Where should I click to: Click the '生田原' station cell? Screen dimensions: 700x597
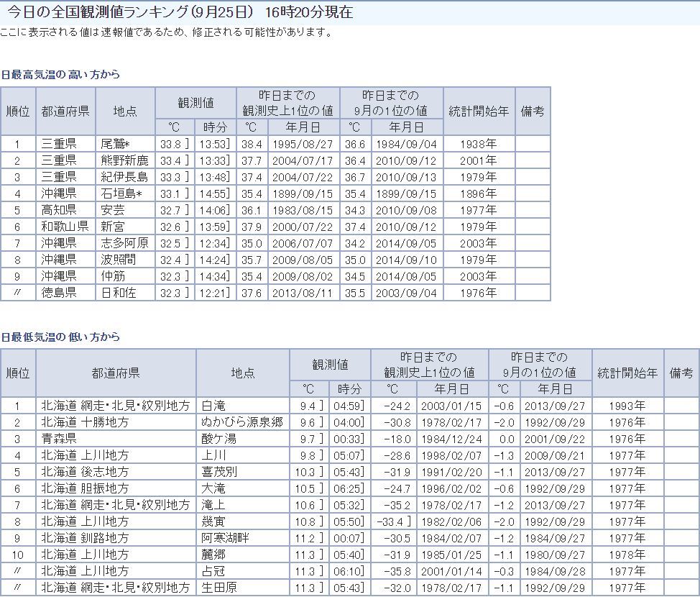[243, 588]
